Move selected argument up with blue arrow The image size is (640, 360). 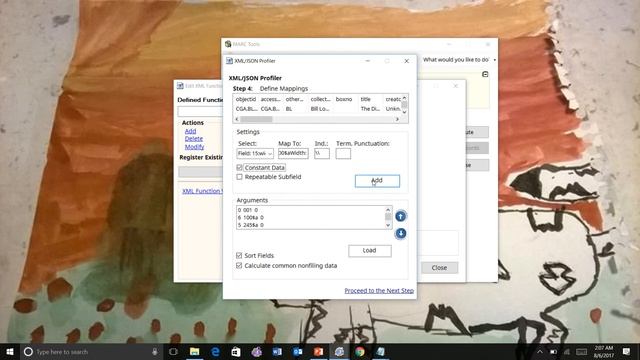[x=400, y=216]
